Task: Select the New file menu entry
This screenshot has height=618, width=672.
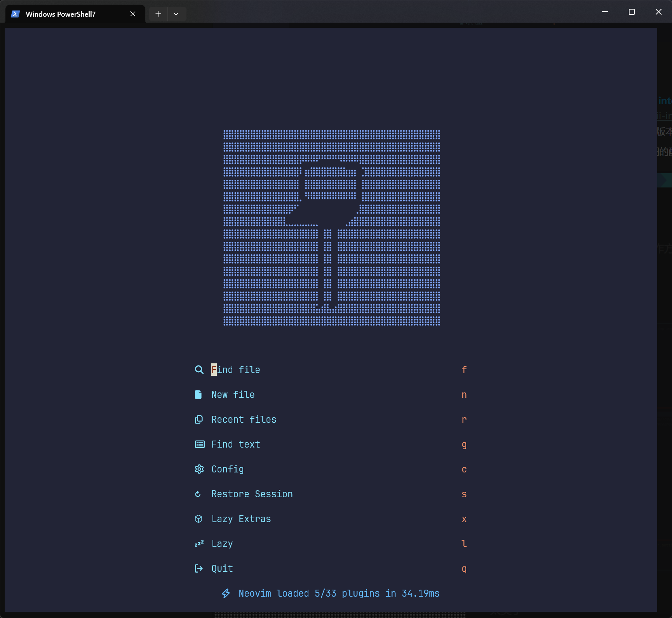Action: [x=233, y=395]
